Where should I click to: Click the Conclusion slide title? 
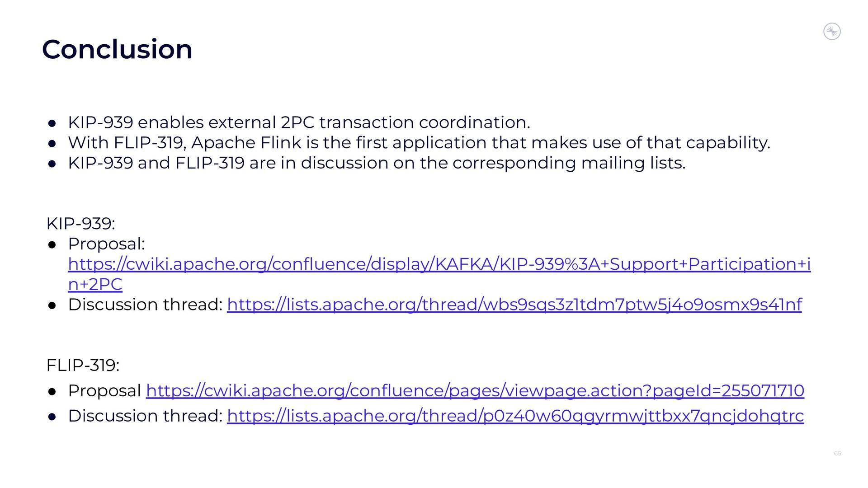(x=117, y=49)
